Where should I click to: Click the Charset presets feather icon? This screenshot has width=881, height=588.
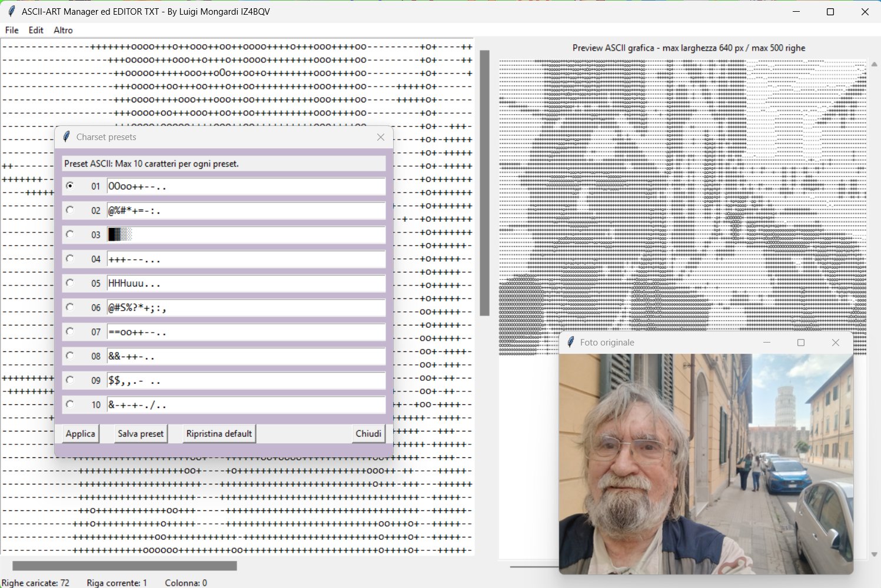coord(67,137)
